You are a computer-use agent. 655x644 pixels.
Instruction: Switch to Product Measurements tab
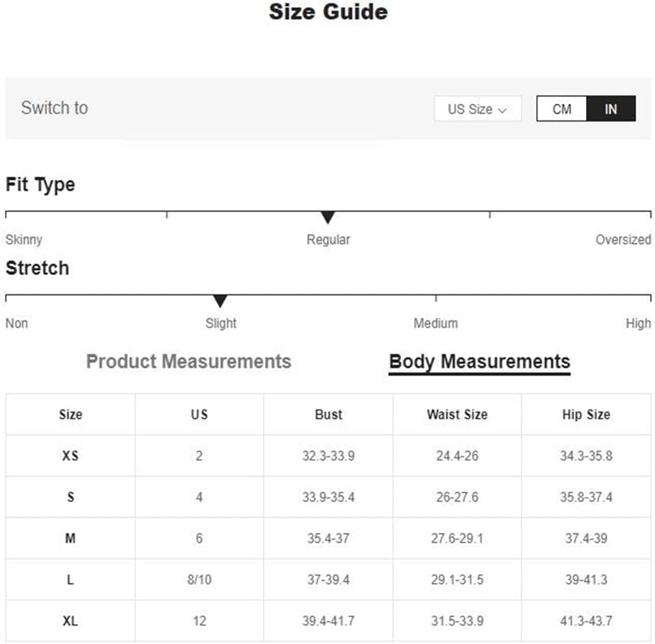click(x=188, y=361)
